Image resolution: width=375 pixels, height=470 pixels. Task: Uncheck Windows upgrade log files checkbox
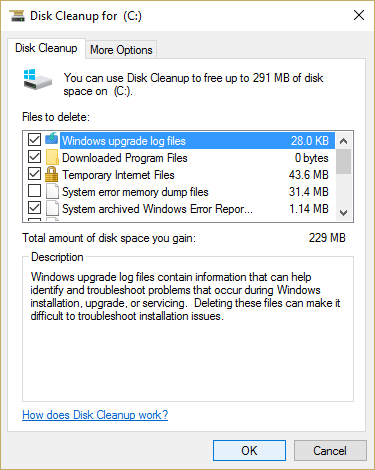pyautogui.click(x=34, y=140)
